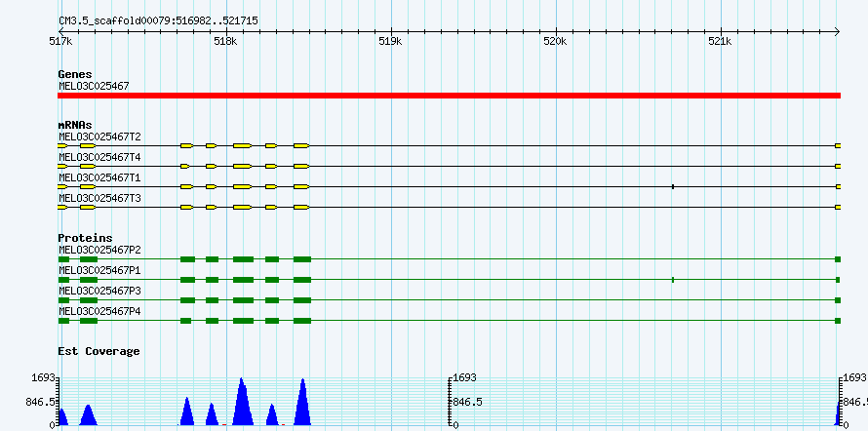This screenshot has height=431, width=868.
Task: Click the red MELO3C025467 gene bar
Action: click(449, 96)
